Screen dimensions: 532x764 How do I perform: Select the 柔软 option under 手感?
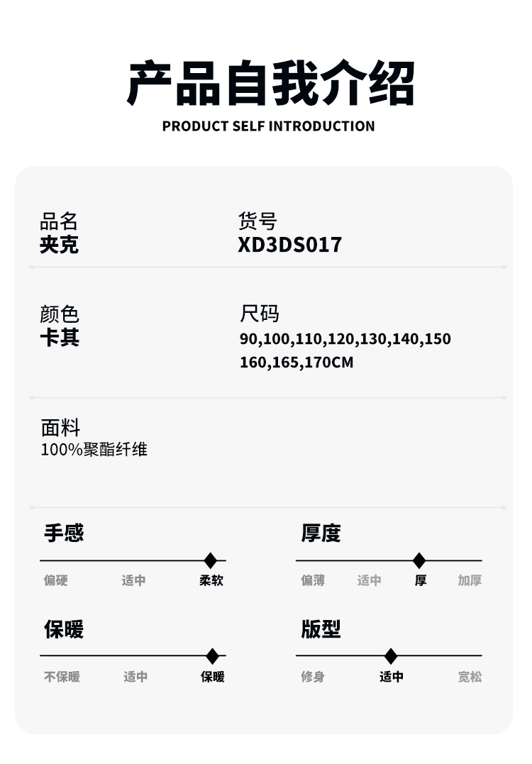(x=211, y=580)
